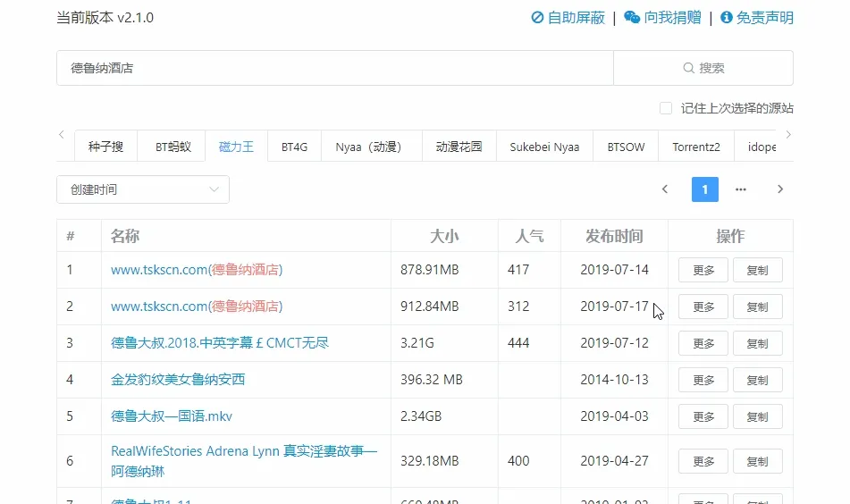Click 复制 for the 912.84MB row
850x504 pixels.
pos(758,307)
